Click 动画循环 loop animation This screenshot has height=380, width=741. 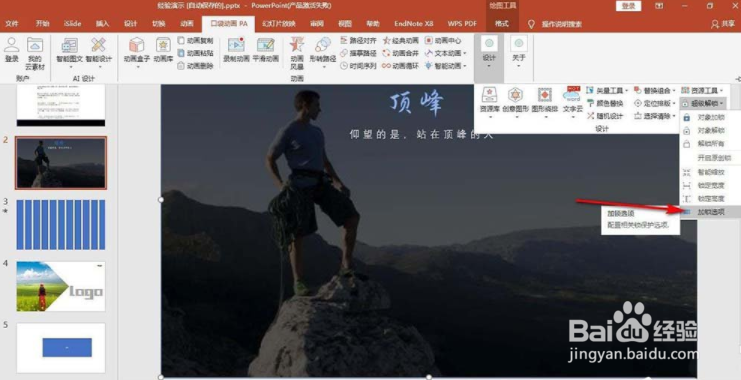coord(401,66)
